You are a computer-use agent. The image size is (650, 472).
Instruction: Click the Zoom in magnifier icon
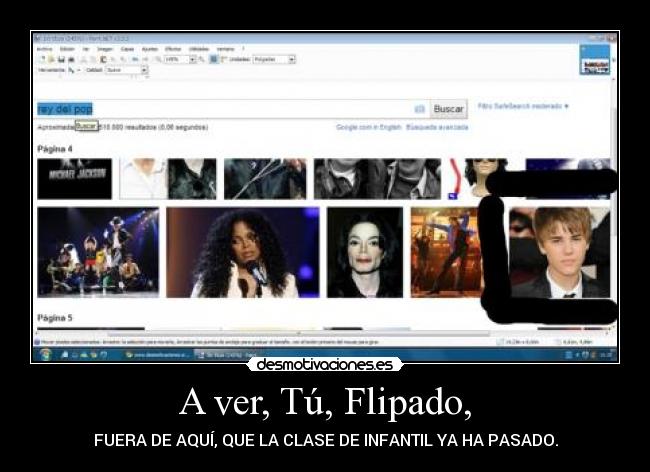(201, 59)
